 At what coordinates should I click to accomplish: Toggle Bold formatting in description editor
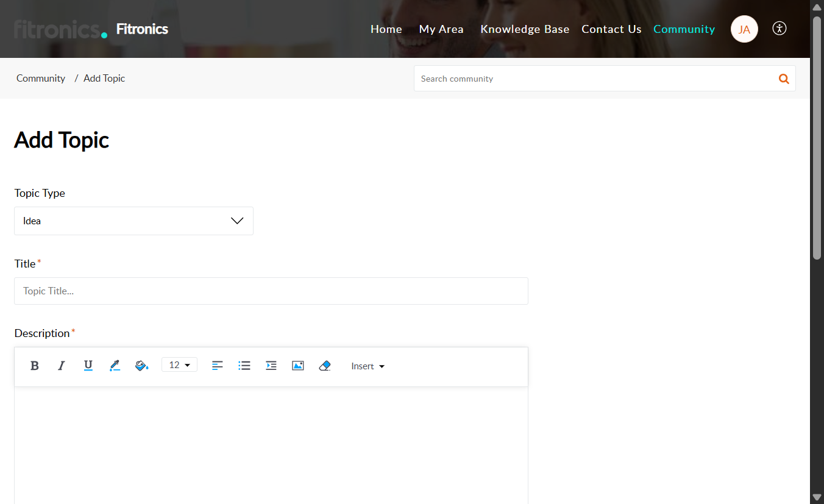tap(35, 366)
